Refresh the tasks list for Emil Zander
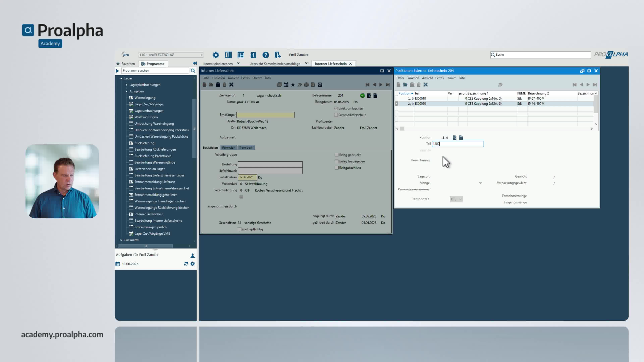The image size is (644, 362). (x=186, y=264)
